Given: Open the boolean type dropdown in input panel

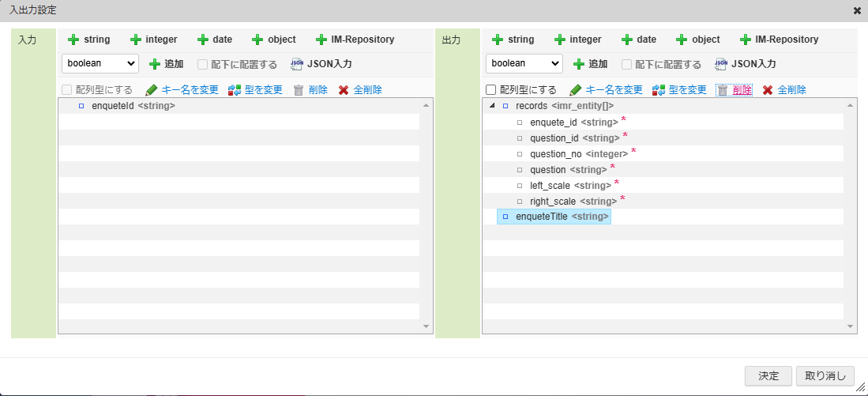Looking at the screenshot, I should [100, 64].
